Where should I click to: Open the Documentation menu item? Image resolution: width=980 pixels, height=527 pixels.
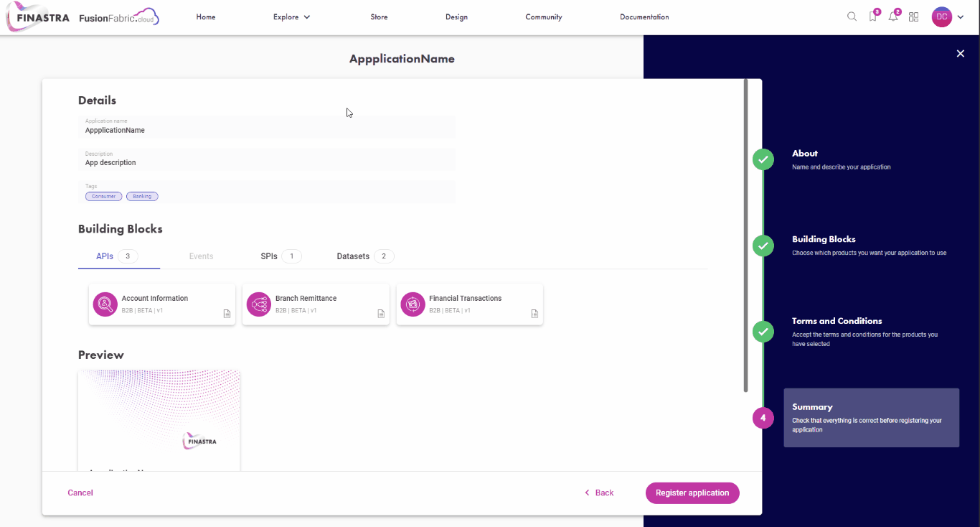click(644, 17)
